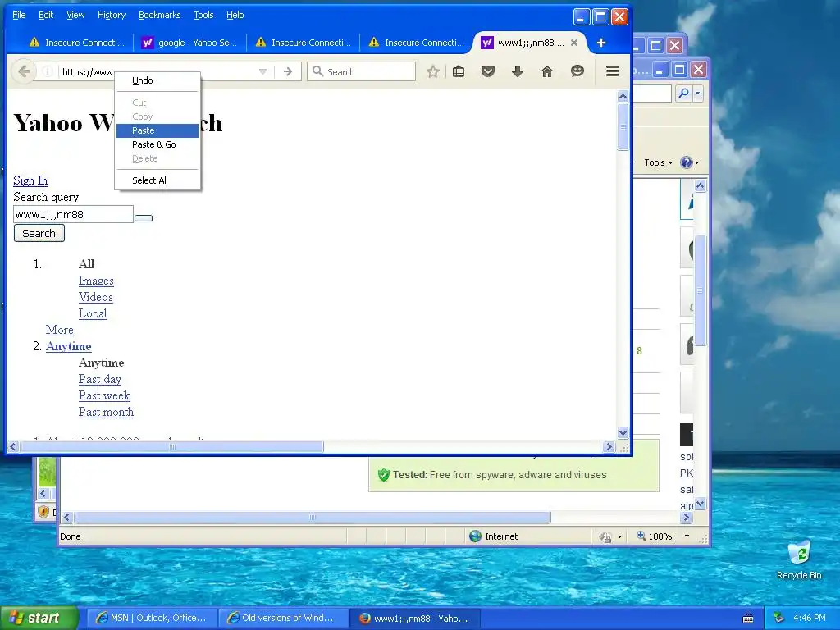This screenshot has width=840, height=630.
Task: Click IE zoom magnifier showing 100%
Action: tap(641, 536)
